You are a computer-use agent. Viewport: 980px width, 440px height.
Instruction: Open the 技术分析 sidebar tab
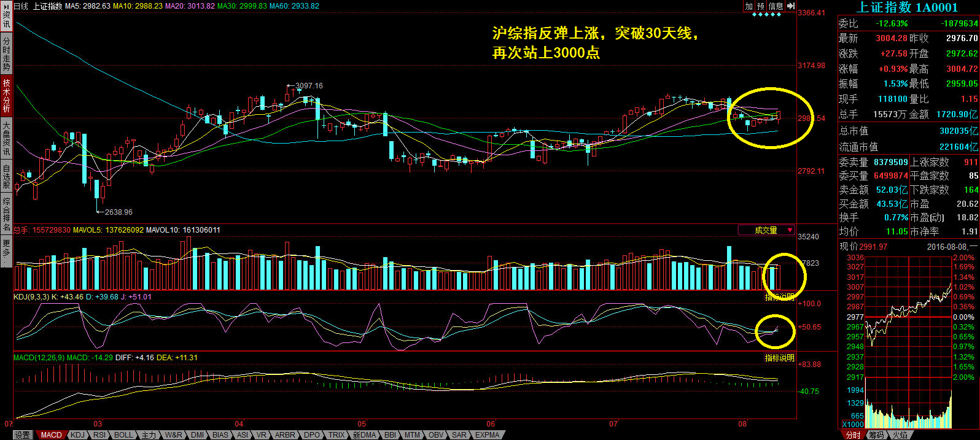(x=6, y=95)
